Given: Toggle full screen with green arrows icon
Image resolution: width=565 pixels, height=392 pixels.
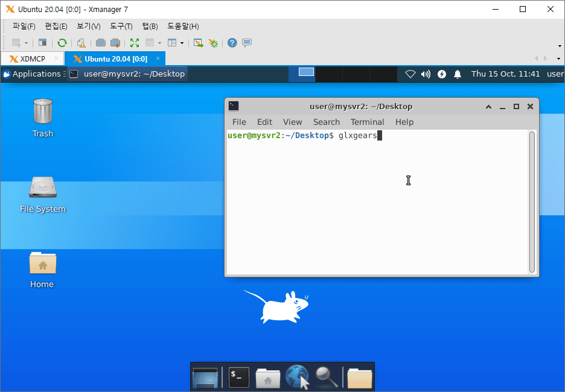Looking at the screenshot, I should 135,43.
